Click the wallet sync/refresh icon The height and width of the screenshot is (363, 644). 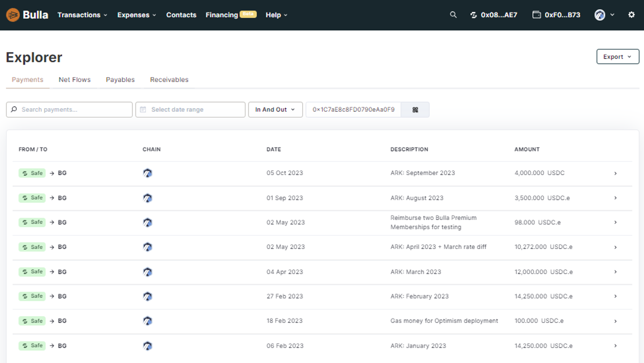pyautogui.click(x=473, y=15)
